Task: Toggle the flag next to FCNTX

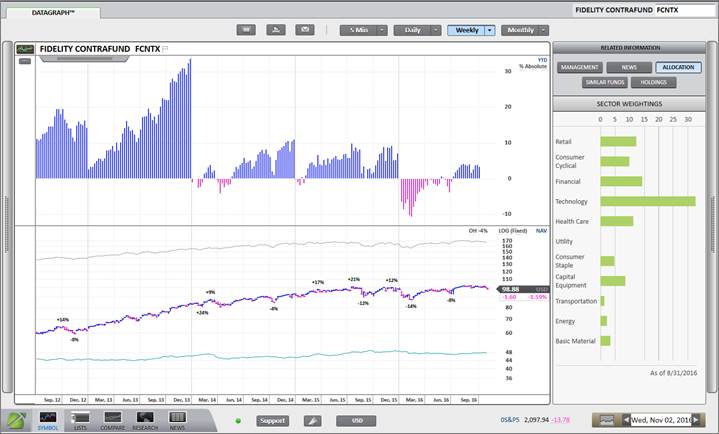Action: click(166, 48)
